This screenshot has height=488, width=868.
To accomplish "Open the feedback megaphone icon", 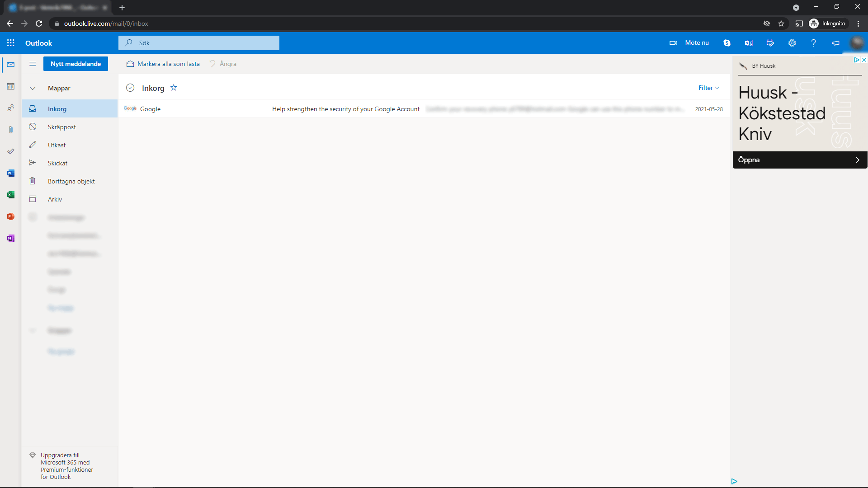I will (x=835, y=43).
